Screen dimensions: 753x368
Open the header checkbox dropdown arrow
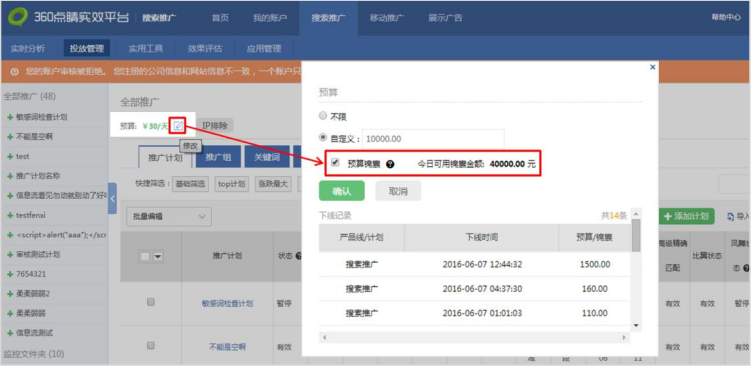click(158, 257)
